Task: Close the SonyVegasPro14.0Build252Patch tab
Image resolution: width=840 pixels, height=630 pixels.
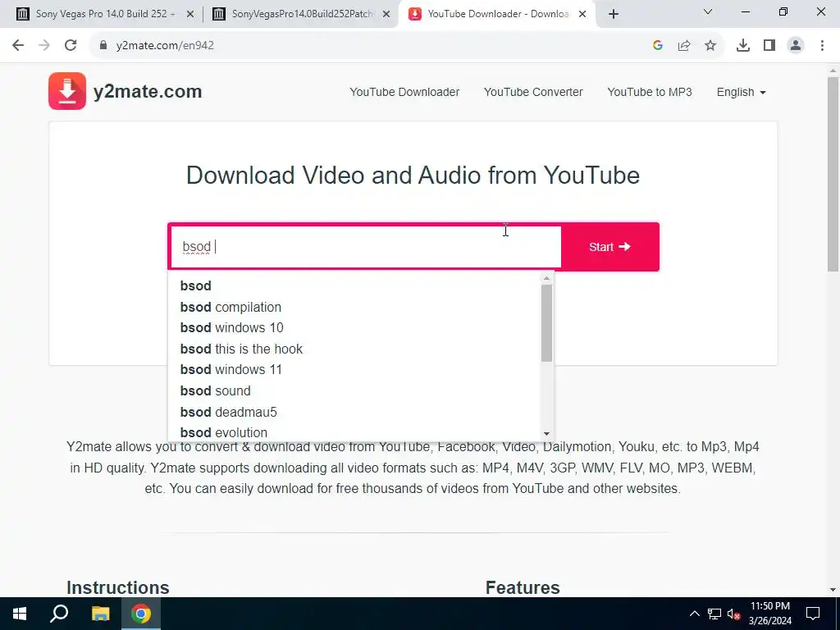Action: click(x=386, y=14)
